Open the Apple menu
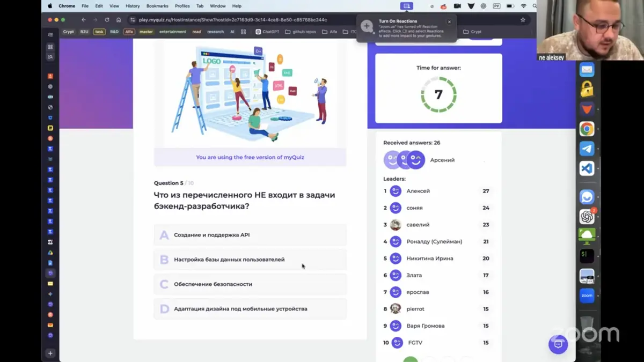Viewport: 644px width, 362px height. click(x=50, y=6)
